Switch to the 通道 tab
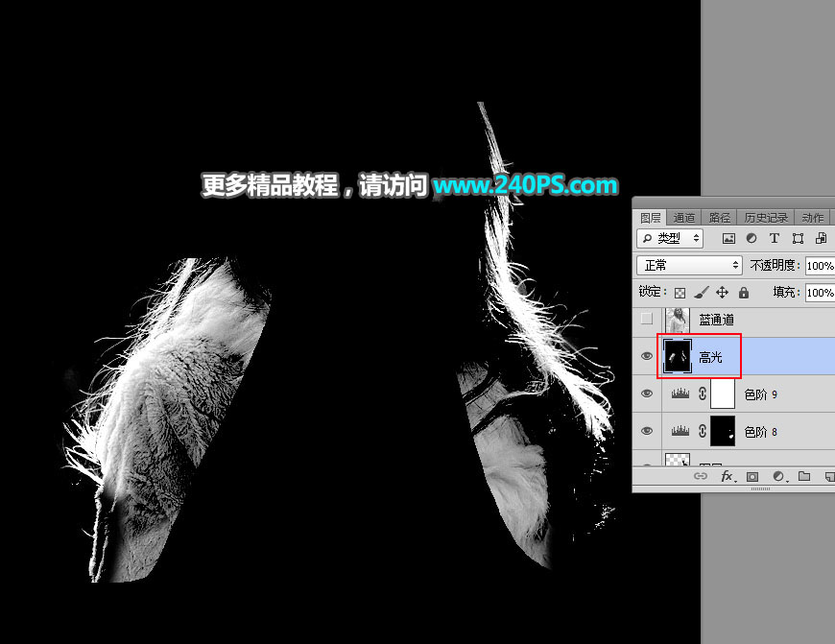The width and height of the screenshot is (835, 644). click(x=683, y=217)
